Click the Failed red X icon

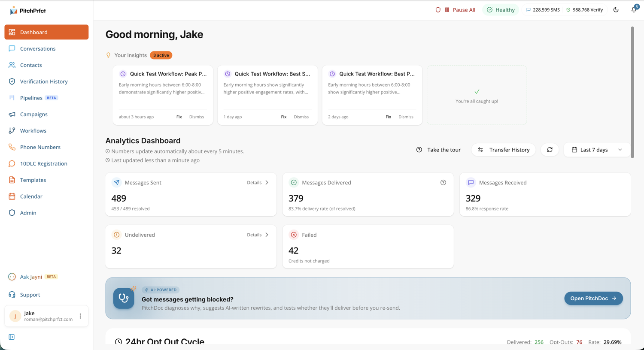coord(294,235)
